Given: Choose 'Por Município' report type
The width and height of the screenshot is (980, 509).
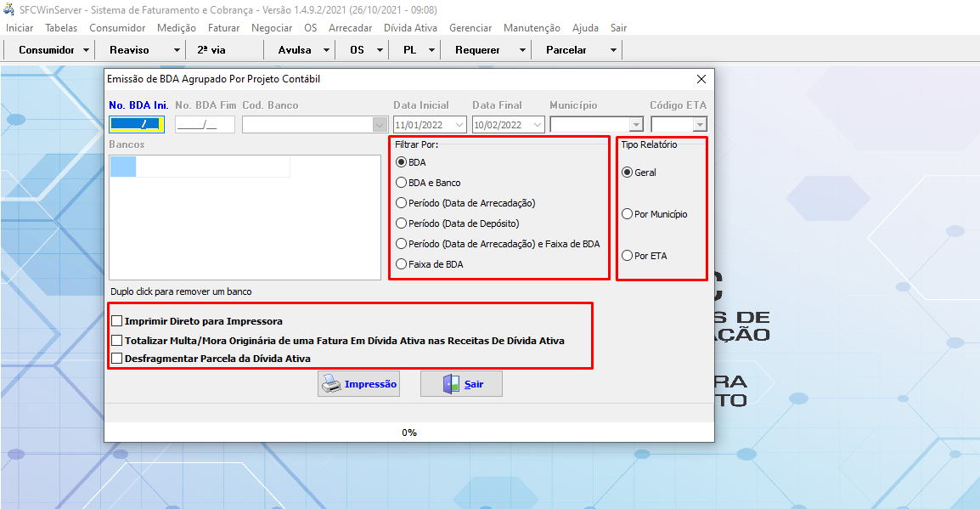Looking at the screenshot, I should pyautogui.click(x=628, y=214).
